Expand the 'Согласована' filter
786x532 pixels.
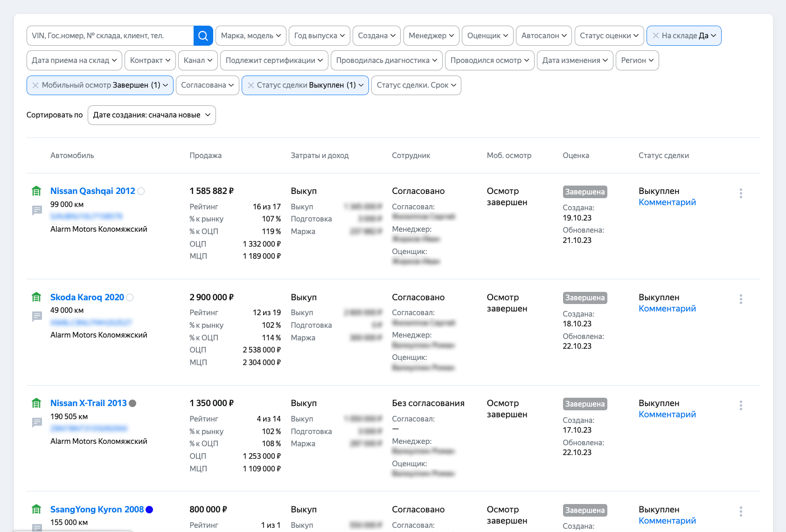point(208,85)
